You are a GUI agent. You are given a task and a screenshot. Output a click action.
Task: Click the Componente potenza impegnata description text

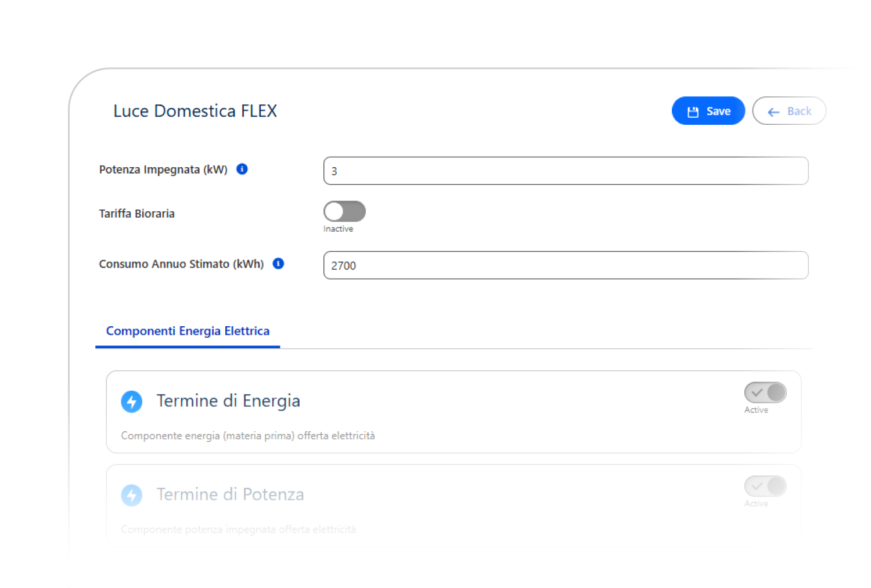[239, 529]
